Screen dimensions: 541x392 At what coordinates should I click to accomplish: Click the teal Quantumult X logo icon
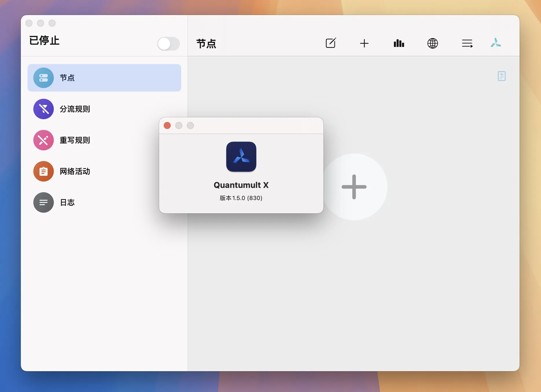(496, 42)
